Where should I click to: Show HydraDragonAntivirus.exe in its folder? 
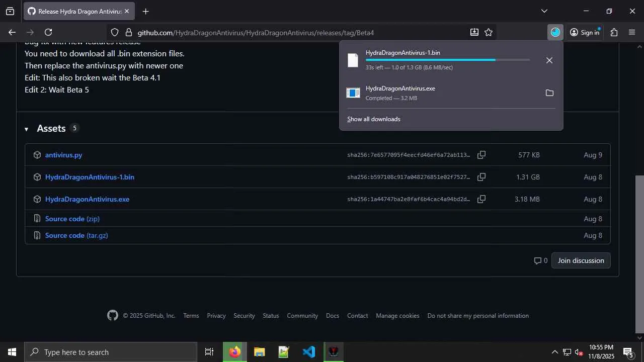(549, 93)
